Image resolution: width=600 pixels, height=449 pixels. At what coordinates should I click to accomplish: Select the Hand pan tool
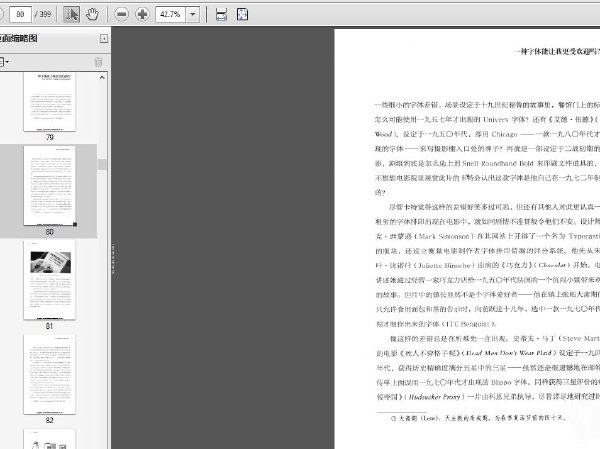coord(92,15)
